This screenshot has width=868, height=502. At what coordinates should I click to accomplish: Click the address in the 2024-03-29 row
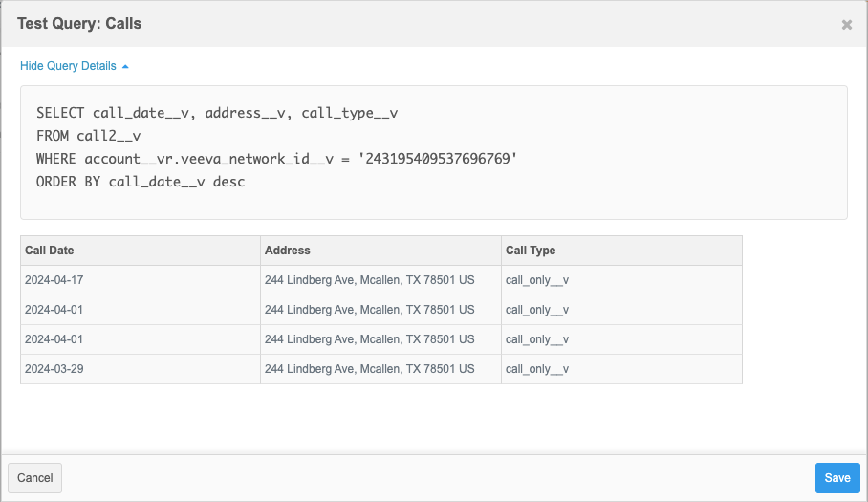click(369, 369)
